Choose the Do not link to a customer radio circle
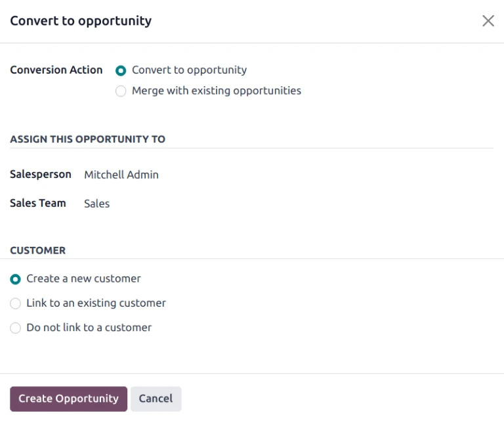Screen dimensions: 504x421 16,328
